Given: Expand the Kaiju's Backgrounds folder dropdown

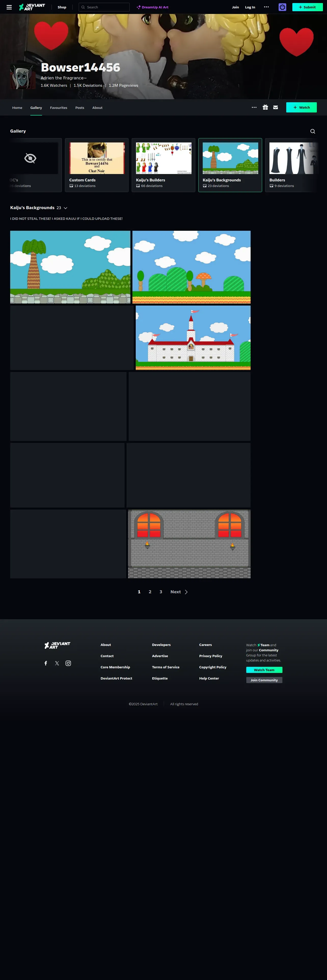Looking at the screenshot, I should 65,208.
